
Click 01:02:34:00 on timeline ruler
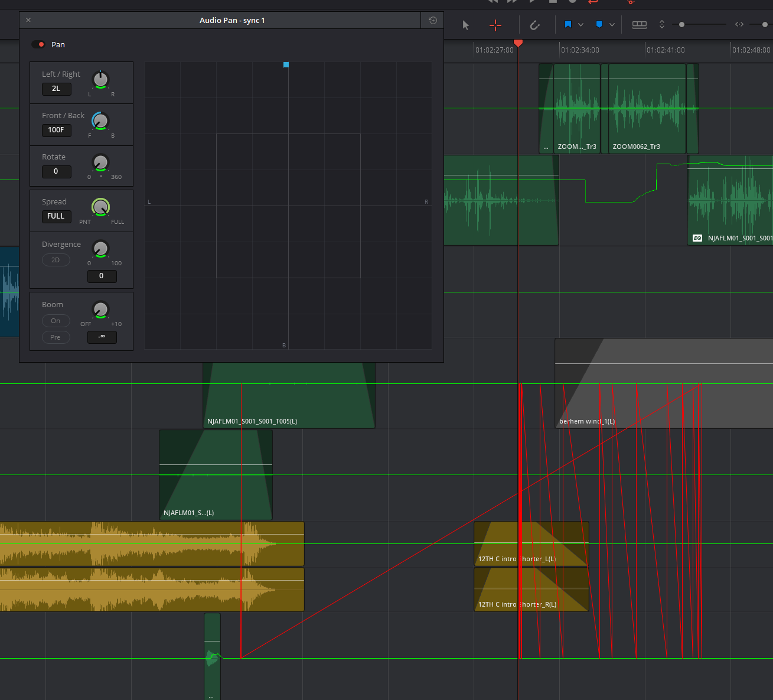580,50
